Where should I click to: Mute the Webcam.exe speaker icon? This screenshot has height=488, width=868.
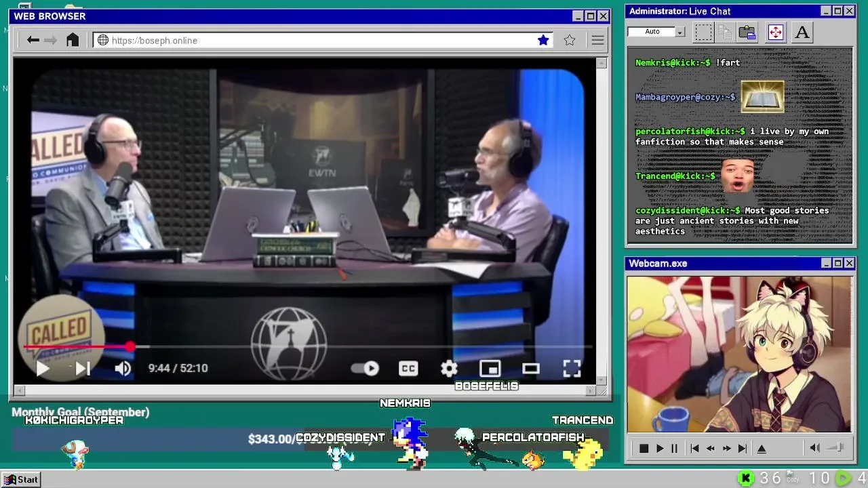tap(814, 448)
